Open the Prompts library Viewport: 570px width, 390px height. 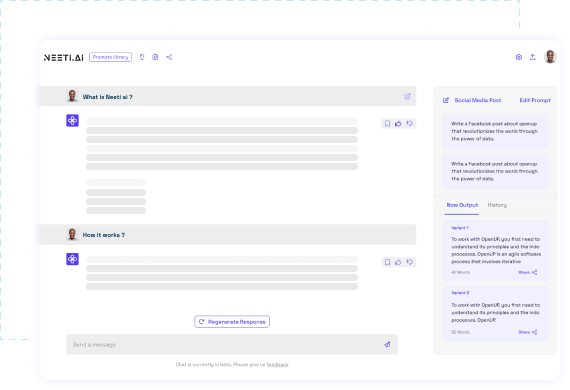coord(111,57)
